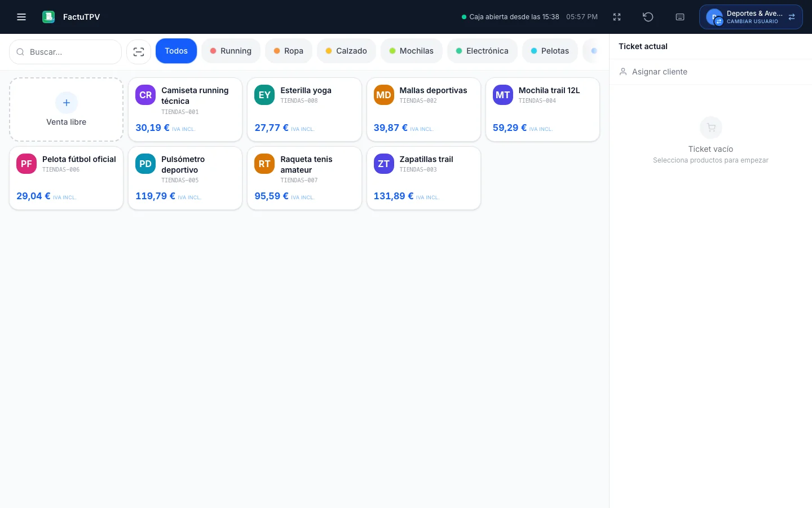The height and width of the screenshot is (508, 812).
Task: Click the switch user arrows icon
Action: point(792,17)
